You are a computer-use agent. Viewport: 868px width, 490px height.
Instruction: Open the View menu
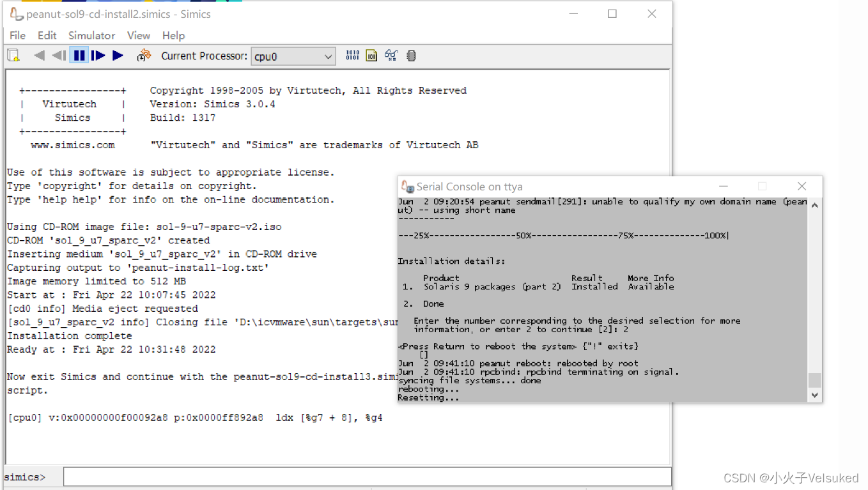coord(139,35)
